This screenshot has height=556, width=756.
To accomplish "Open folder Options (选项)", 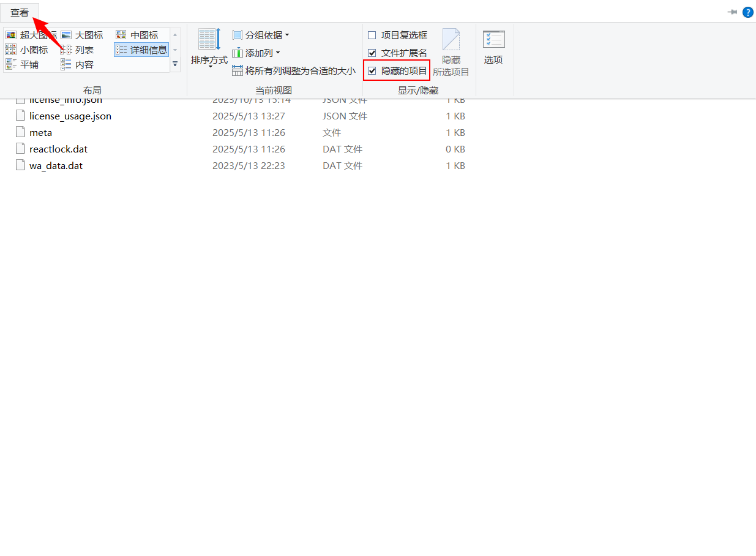I will tap(493, 48).
